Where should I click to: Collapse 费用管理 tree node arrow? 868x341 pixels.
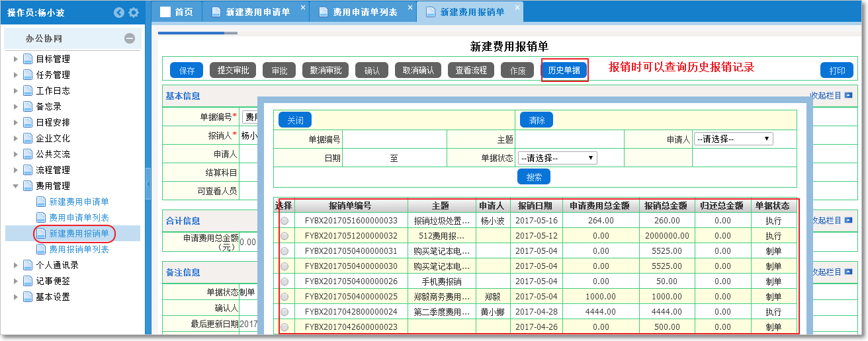pos(16,186)
